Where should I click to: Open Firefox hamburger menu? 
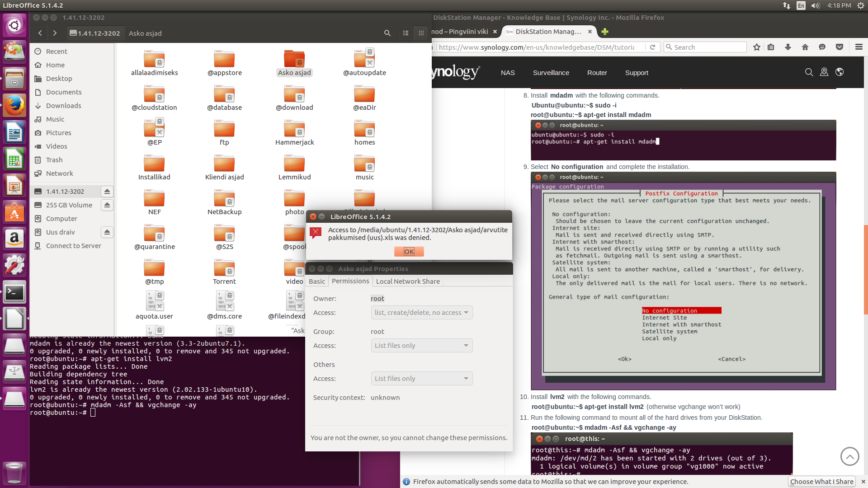coord(859,47)
